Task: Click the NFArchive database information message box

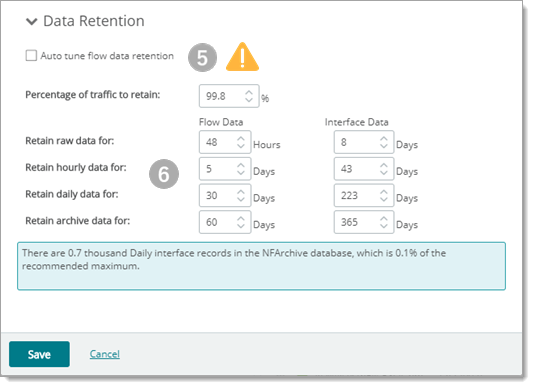Action: (x=261, y=266)
